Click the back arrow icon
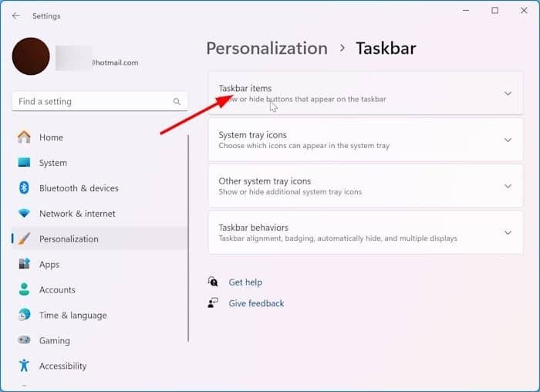The height and width of the screenshot is (392, 540). pos(16,16)
